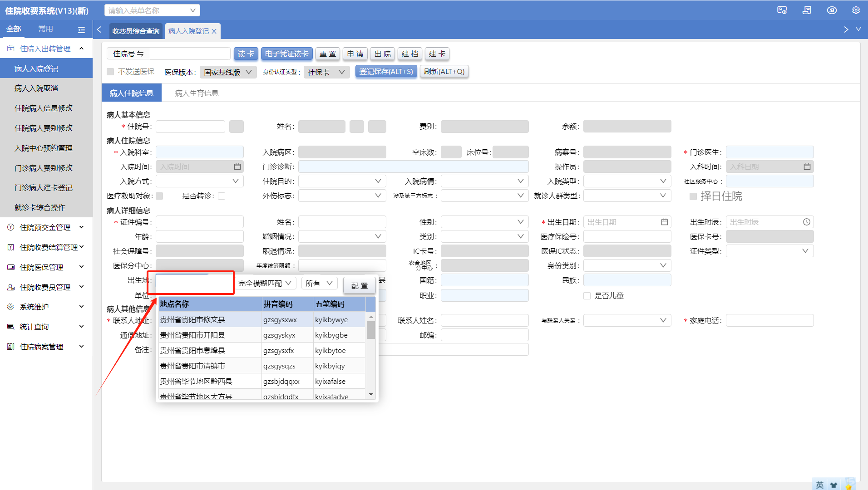Click the 门诊诊断 input field
This screenshot has height=490, width=868.
tap(414, 167)
